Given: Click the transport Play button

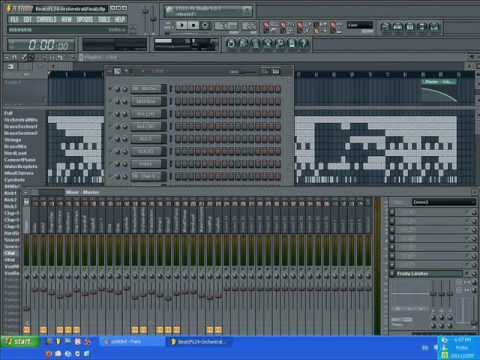Looking at the screenshot, I should [x=182, y=25].
